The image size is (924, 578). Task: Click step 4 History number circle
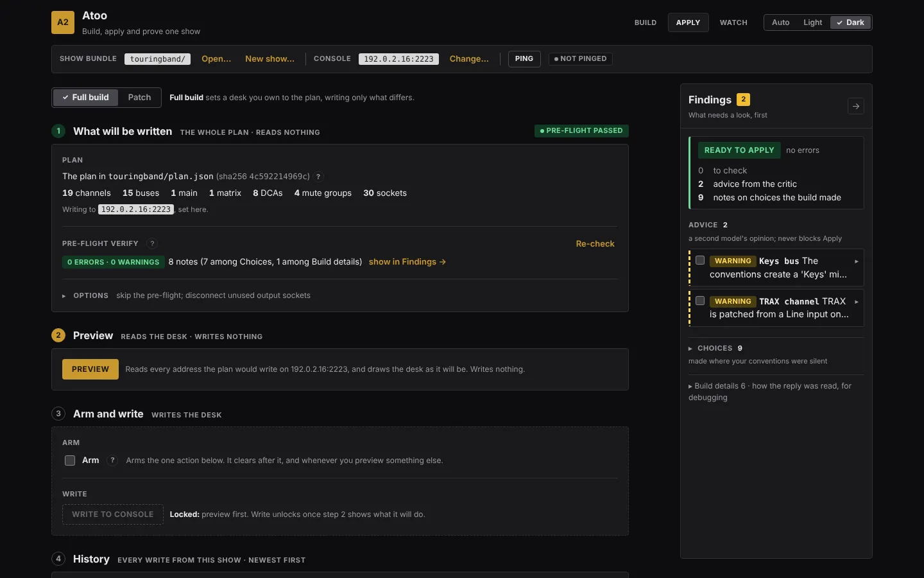[58, 559]
